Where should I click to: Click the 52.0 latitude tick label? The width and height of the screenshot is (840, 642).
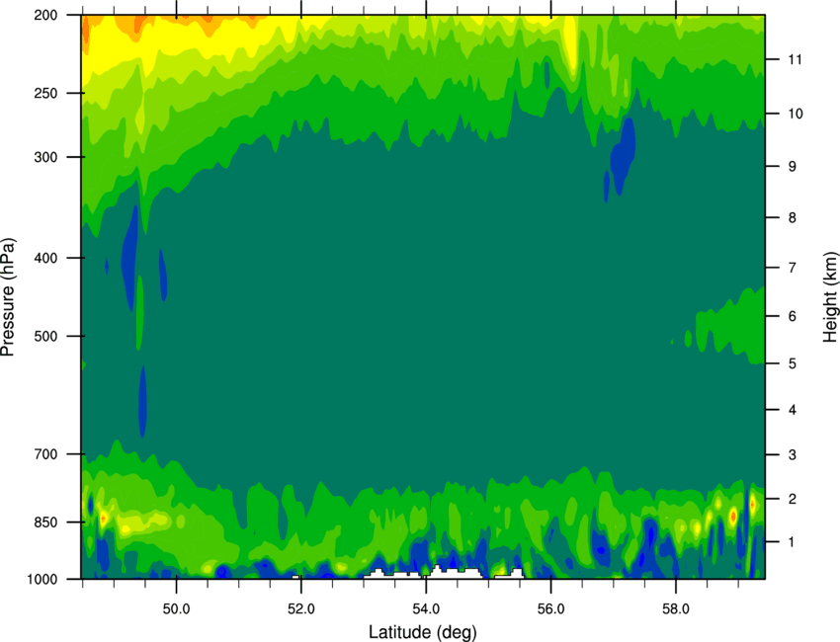(301, 609)
